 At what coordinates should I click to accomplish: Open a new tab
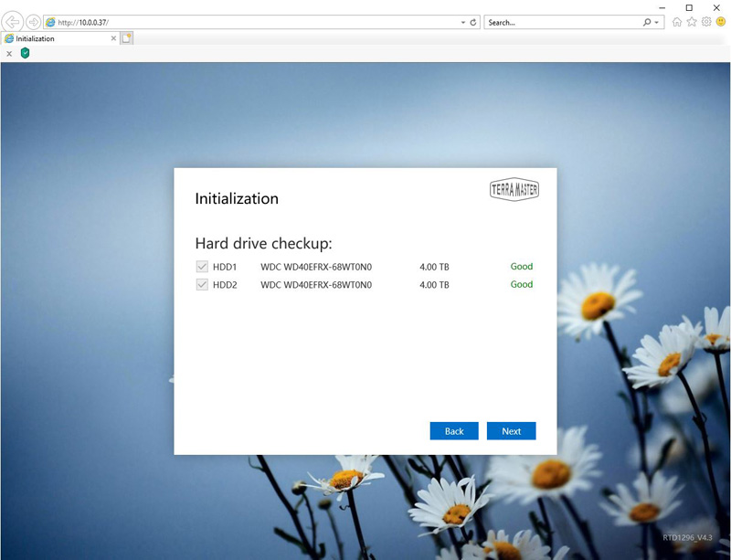(x=127, y=38)
